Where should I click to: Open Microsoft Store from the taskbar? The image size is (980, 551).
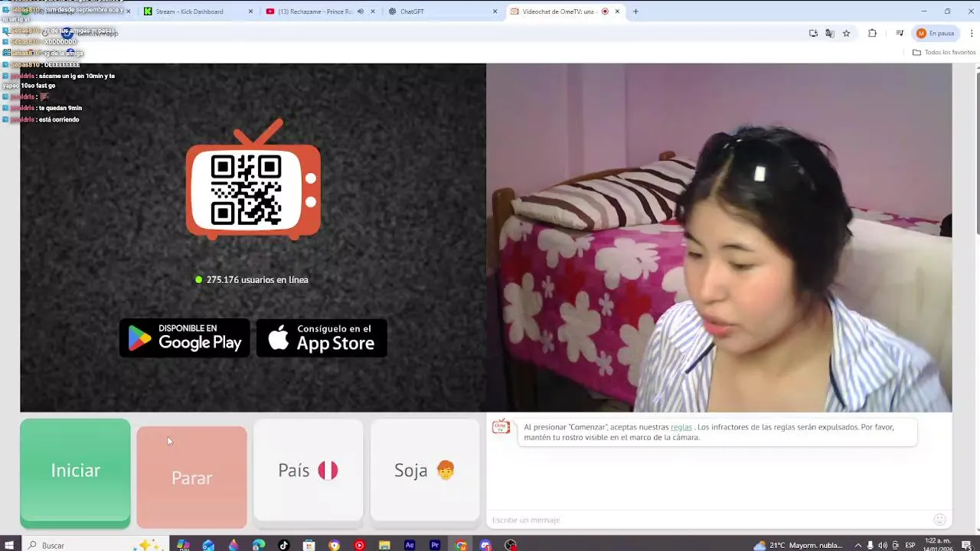pyautogui.click(x=309, y=545)
